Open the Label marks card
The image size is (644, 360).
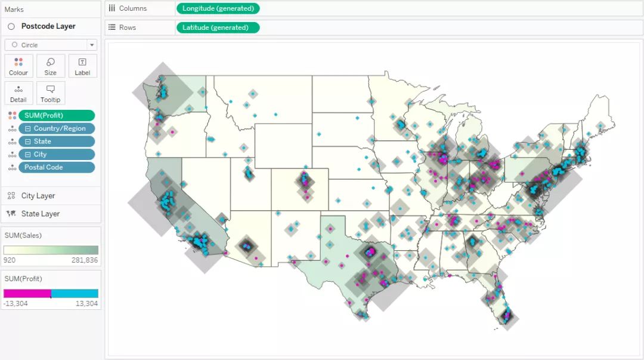82,66
